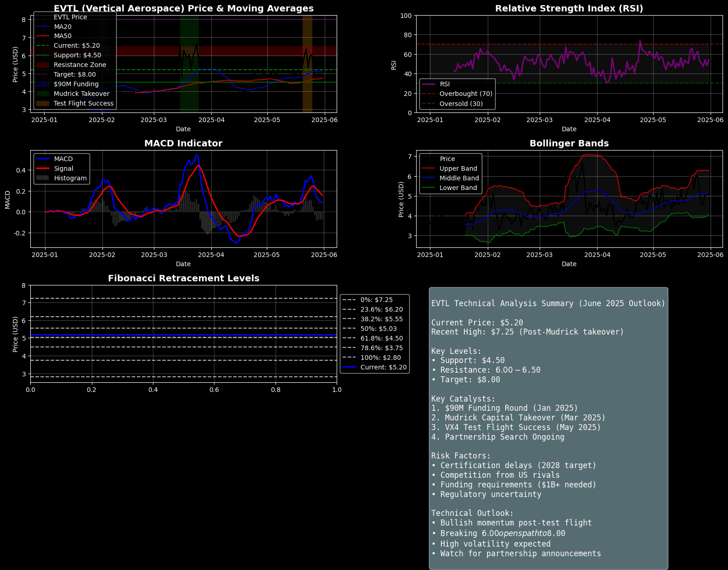
Task: Click 'Signal' legend entry in MACD chart
Action: tap(55, 169)
